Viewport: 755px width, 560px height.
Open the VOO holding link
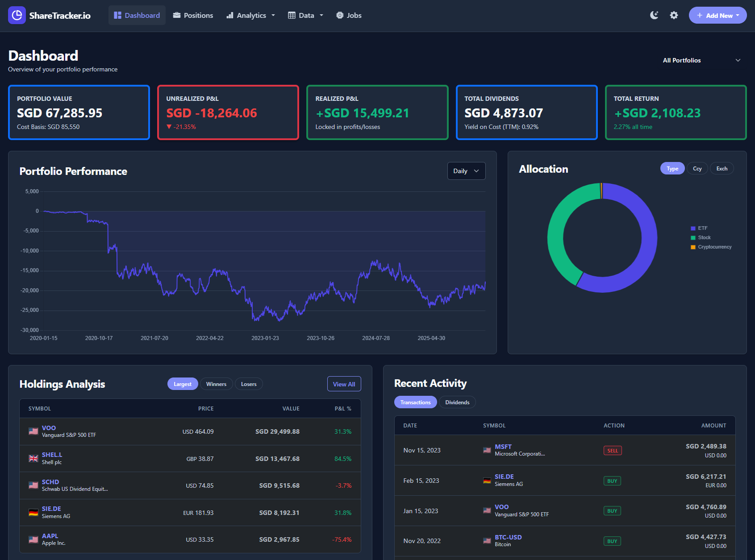pos(49,427)
